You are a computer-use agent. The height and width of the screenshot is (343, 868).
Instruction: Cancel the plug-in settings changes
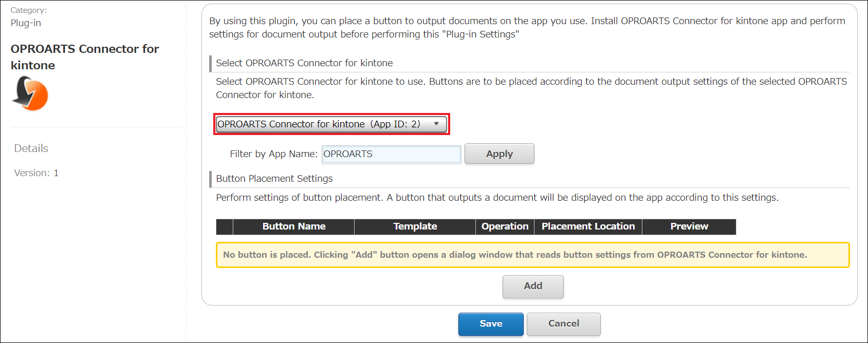(563, 323)
